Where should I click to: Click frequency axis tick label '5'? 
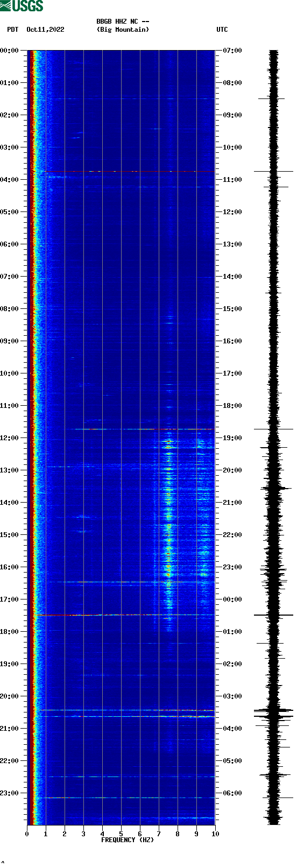[x=121, y=834]
